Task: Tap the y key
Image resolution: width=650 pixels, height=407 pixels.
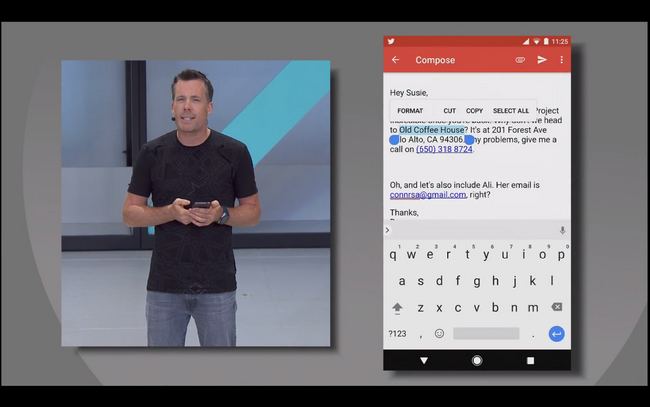Action: point(486,254)
